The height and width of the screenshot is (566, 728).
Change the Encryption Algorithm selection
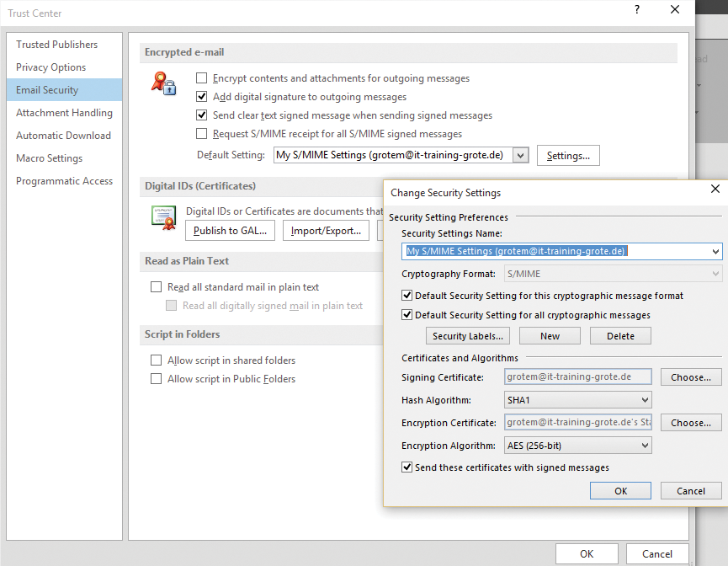[645, 445]
